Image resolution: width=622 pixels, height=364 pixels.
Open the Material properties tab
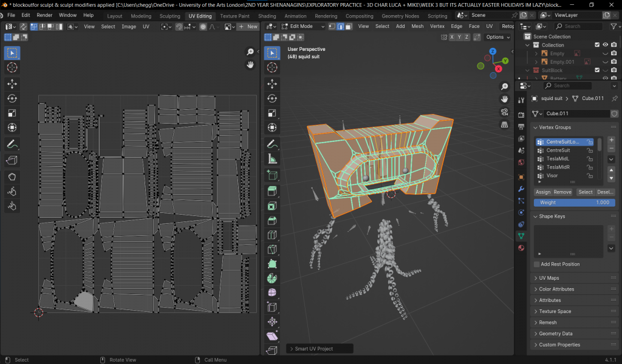(521, 248)
